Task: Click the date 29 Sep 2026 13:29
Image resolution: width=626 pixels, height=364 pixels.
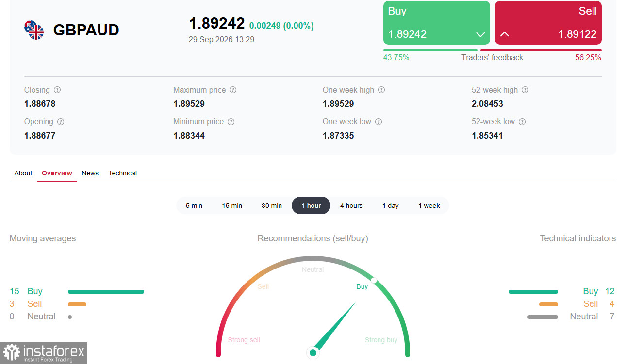Action: pos(221,39)
